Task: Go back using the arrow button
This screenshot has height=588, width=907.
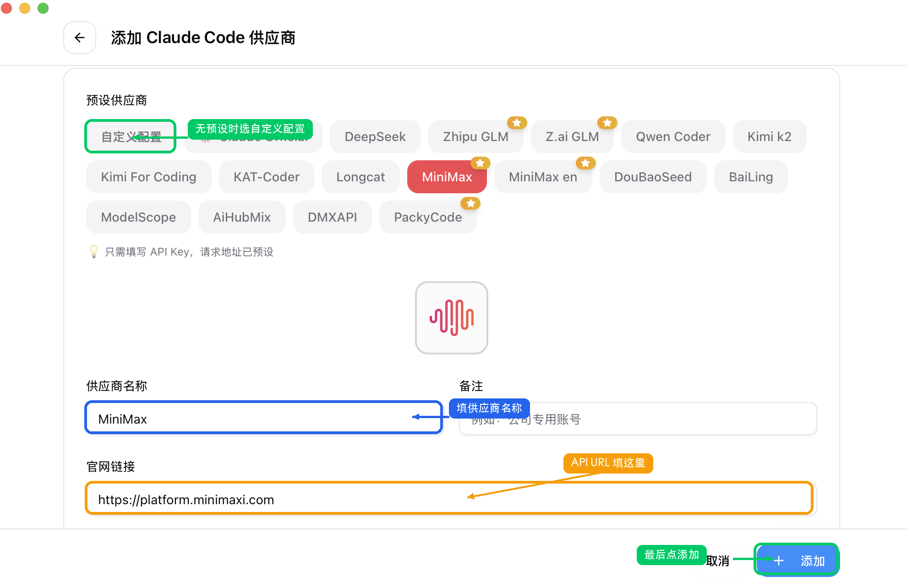Action: click(80, 38)
